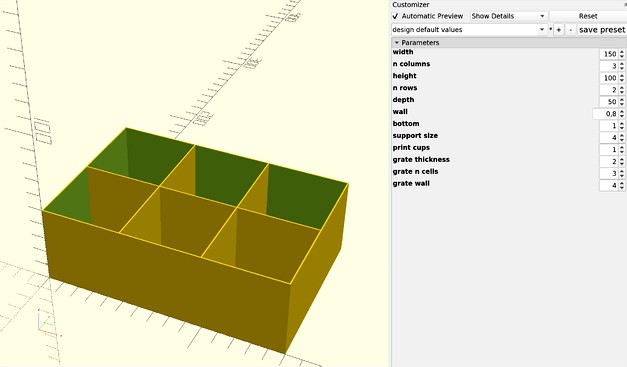Click the grate wall spinner arrows
Image resolution: width=627 pixels, height=367 pixels.
[x=622, y=185]
